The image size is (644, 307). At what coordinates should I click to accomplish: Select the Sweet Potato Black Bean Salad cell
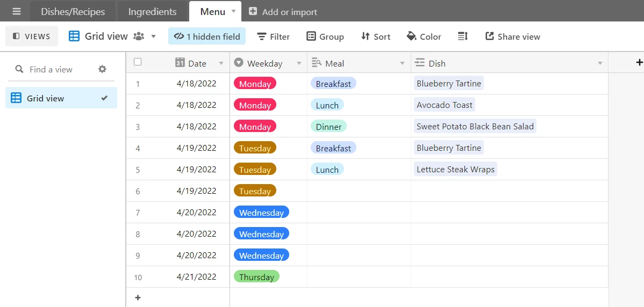(509, 126)
